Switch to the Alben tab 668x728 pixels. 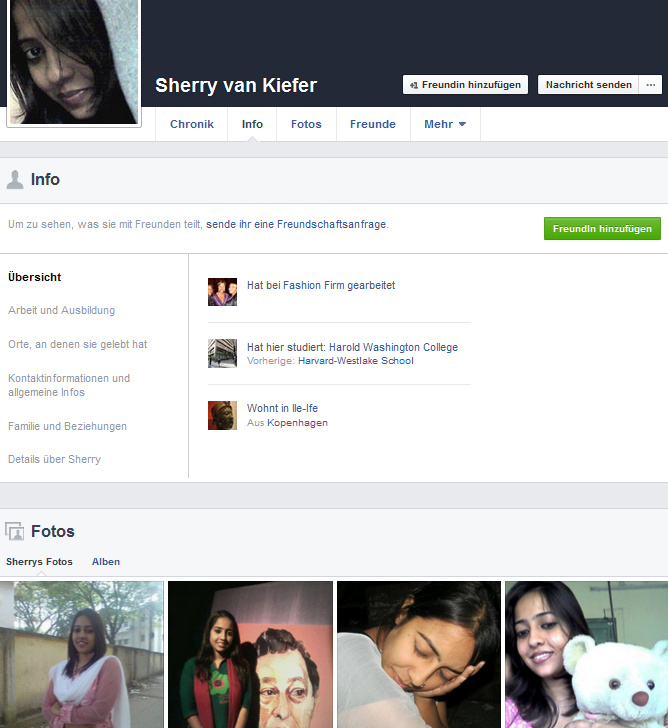pos(106,562)
